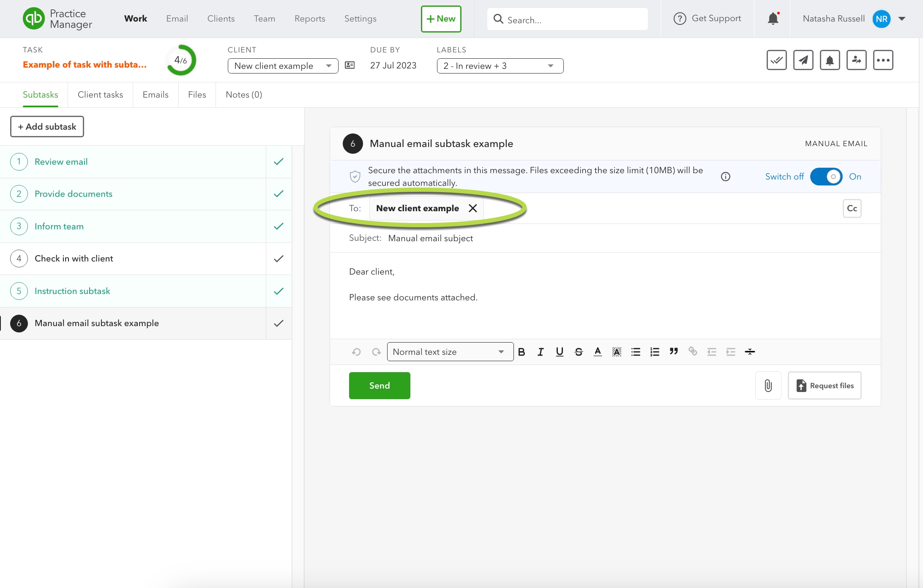Switch to the Files tab
This screenshot has width=923, height=588.
[x=197, y=95]
